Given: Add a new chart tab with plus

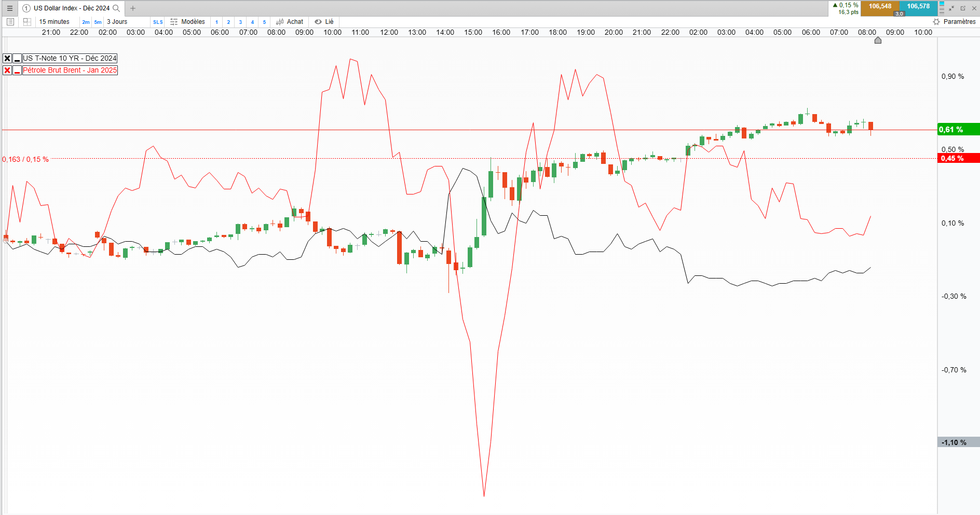Looking at the screenshot, I should click(133, 8).
